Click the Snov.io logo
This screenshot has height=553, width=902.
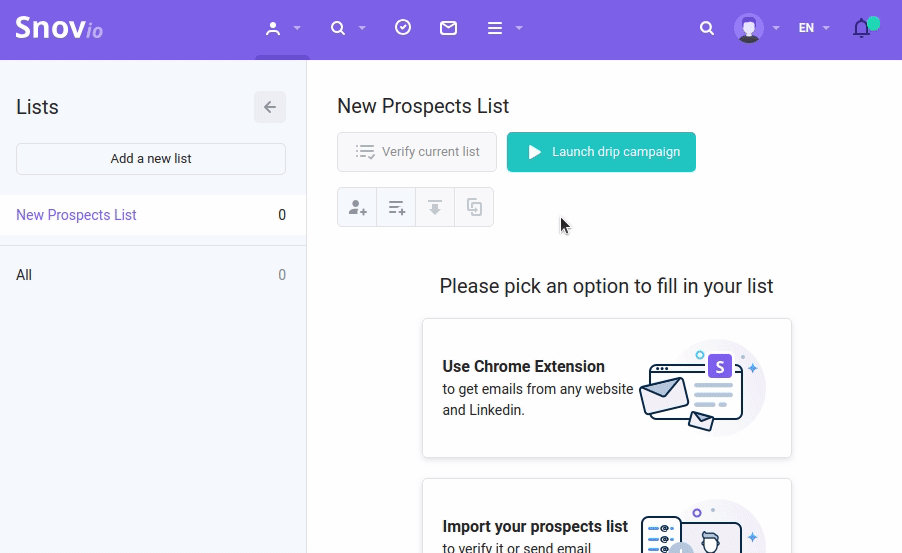pos(59,28)
